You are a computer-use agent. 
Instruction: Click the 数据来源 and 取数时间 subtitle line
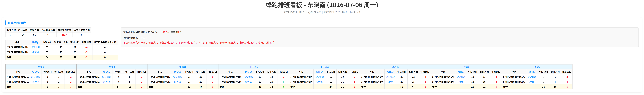(322, 12)
